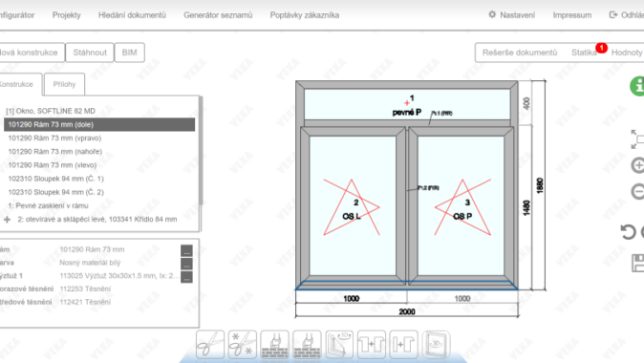Image resolution: width=644 pixels, height=363 pixels.
Task: Switch to the Přílohy tab
Action: [64, 84]
